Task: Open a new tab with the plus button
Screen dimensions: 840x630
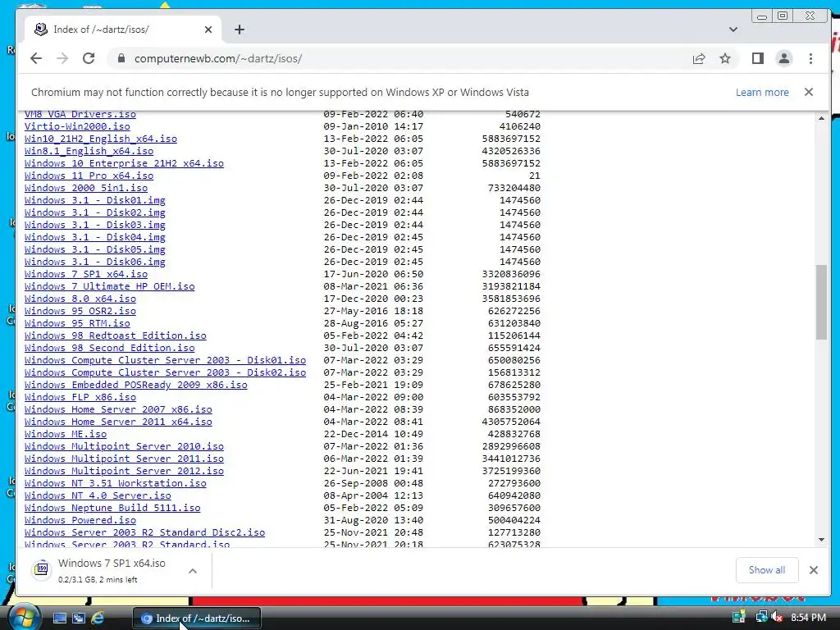Action: (x=240, y=30)
